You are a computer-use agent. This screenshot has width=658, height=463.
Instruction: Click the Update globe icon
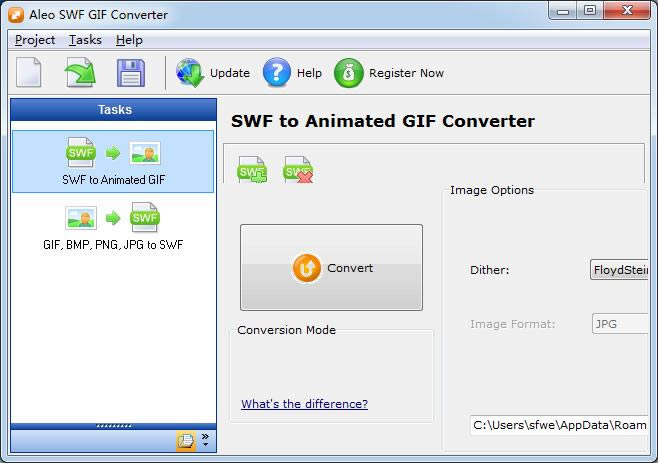tap(190, 73)
